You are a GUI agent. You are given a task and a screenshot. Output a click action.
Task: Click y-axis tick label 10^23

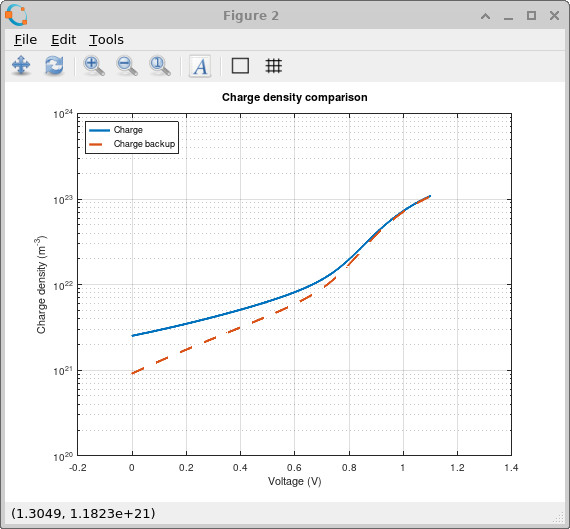63,200
